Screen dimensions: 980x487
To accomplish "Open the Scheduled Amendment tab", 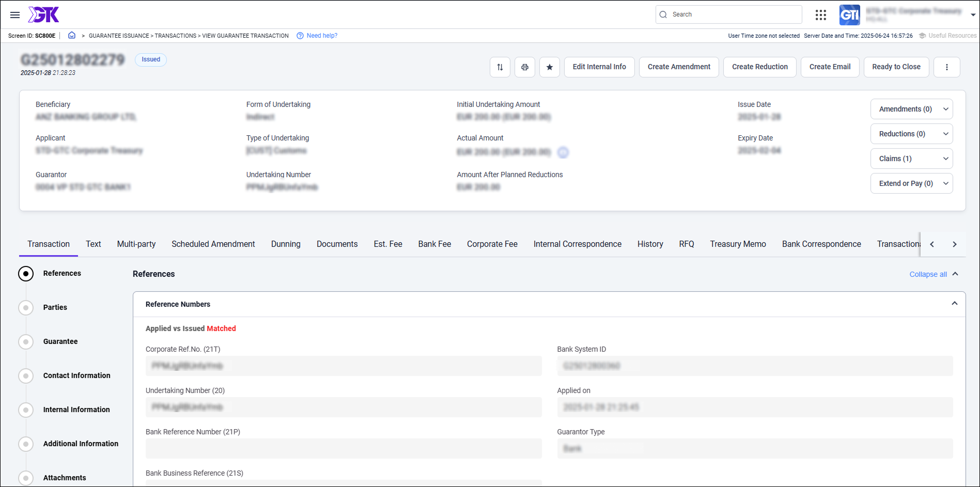I will [x=213, y=244].
